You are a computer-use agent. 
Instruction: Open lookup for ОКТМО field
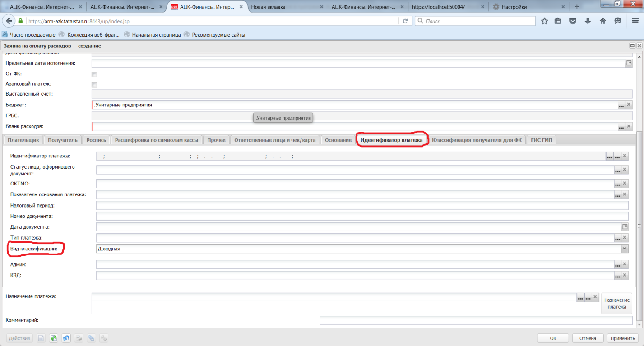pos(617,184)
